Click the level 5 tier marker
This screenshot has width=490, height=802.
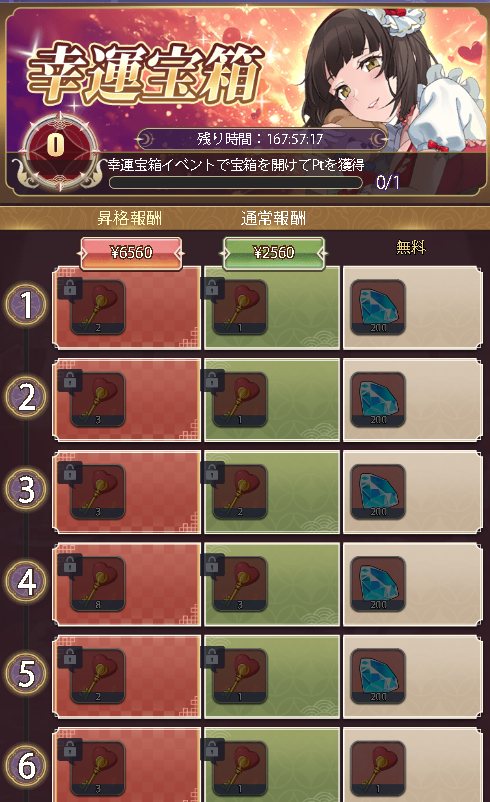(26, 674)
